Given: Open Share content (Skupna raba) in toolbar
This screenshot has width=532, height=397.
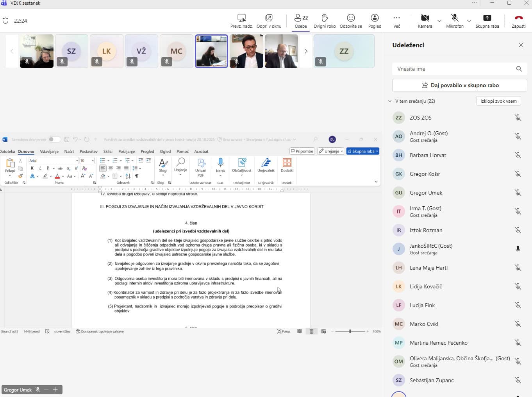Looking at the screenshot, I should click(x=487, y=18).
